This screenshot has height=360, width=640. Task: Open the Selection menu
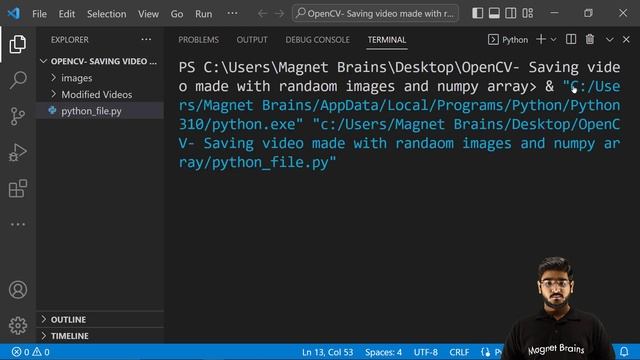point(107,14)
